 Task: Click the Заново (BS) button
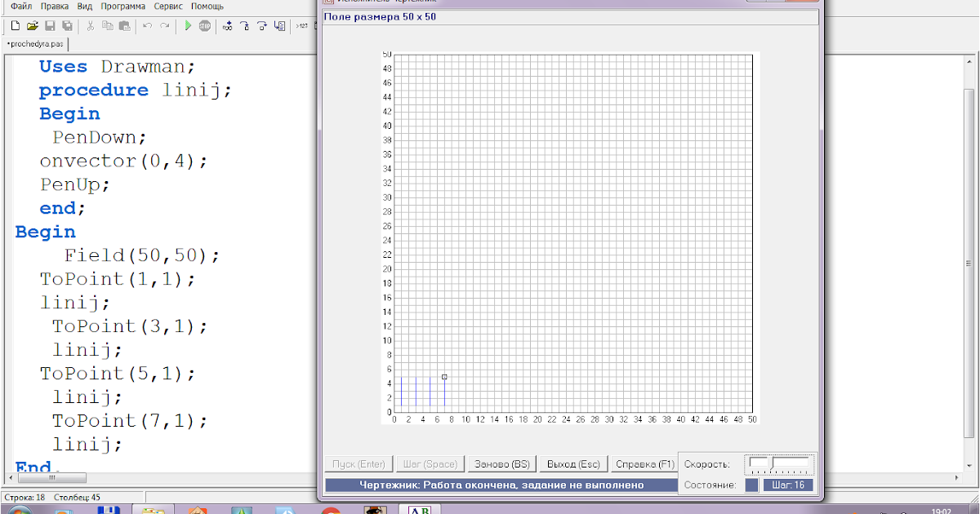click(x=502, y=464)
